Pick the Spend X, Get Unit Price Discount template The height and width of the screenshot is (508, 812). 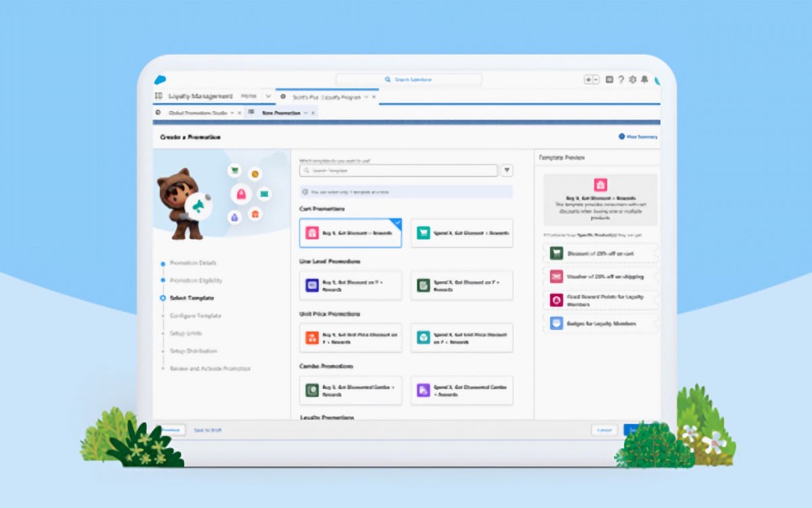coord(462,337)
